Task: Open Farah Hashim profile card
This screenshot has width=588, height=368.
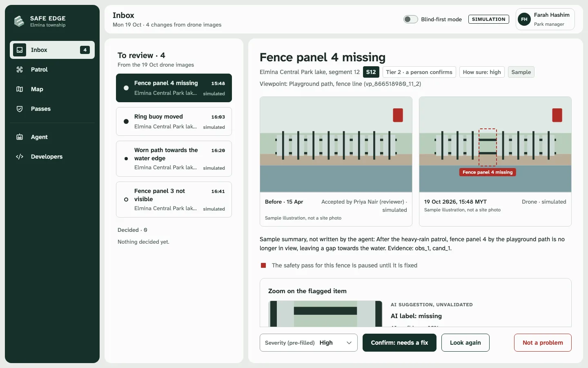Action: point(545,19)
